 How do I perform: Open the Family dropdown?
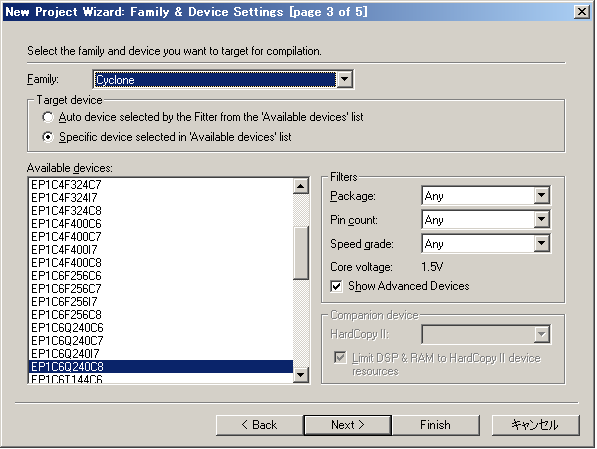point(345,80)
